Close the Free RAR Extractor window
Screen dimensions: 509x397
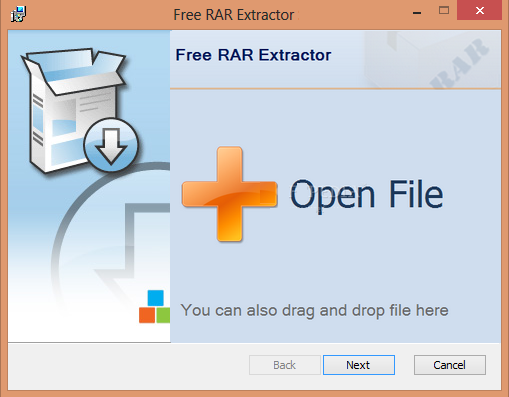tap(480, 11)
